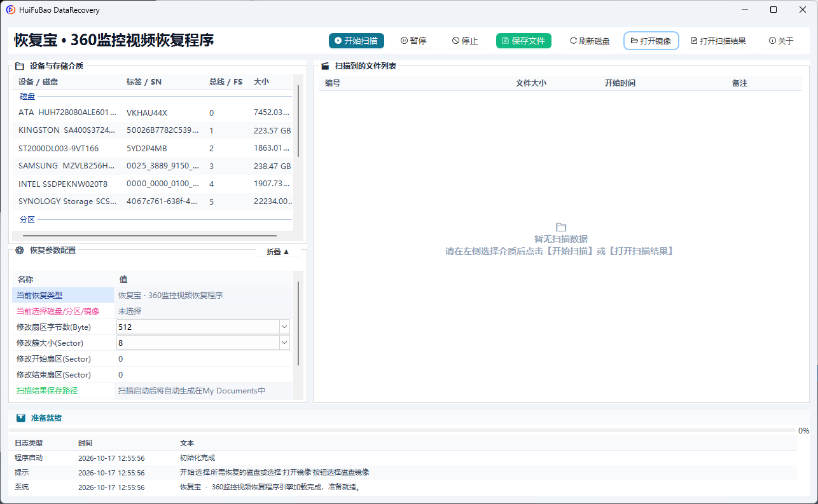Click the 编号 column header
The image size is (818, 504).
click(x=333, y=83)
